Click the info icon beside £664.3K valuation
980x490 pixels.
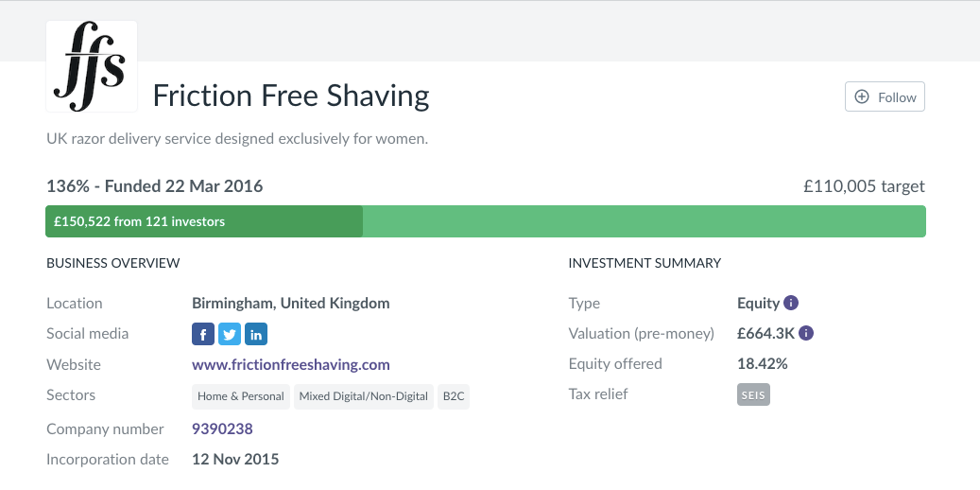point(806,333)
